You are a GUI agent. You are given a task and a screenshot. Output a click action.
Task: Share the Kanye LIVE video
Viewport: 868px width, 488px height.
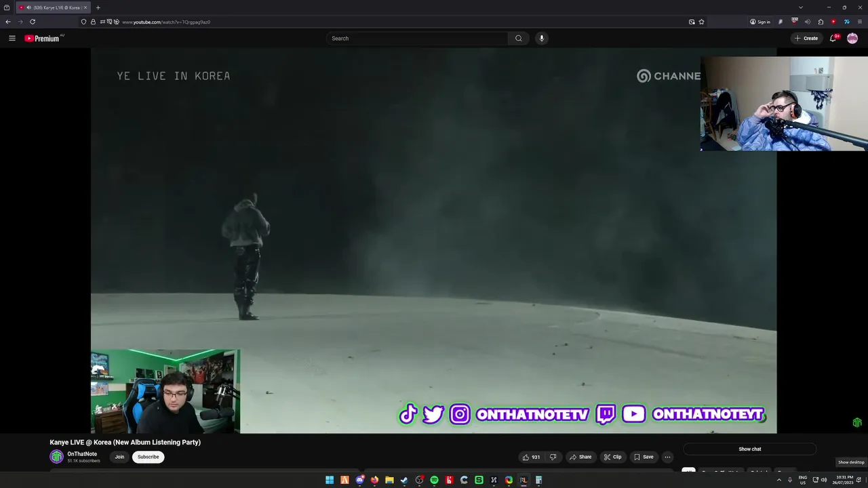[580, 457]
